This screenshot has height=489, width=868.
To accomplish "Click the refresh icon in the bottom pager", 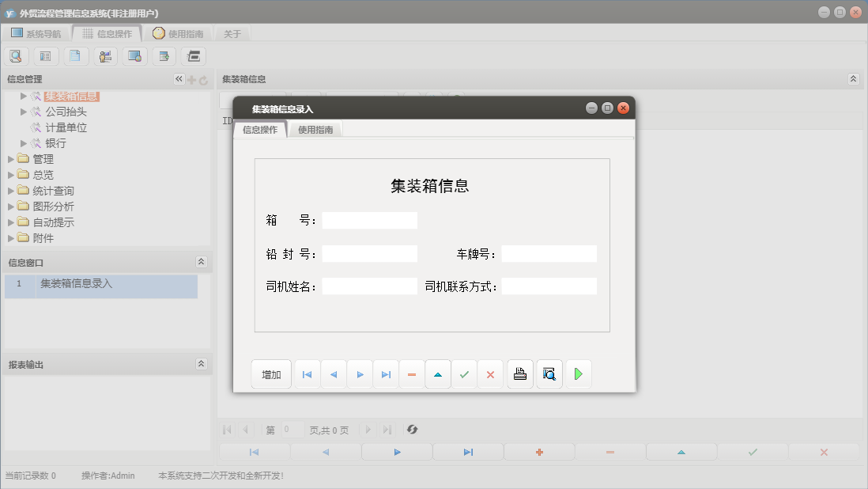I will pos(412,430).
